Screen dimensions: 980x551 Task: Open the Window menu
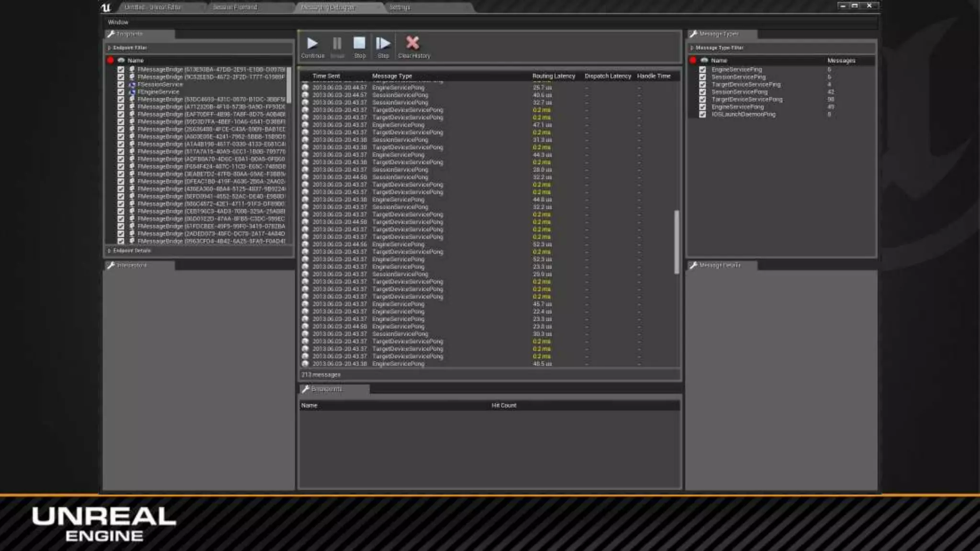118,22
